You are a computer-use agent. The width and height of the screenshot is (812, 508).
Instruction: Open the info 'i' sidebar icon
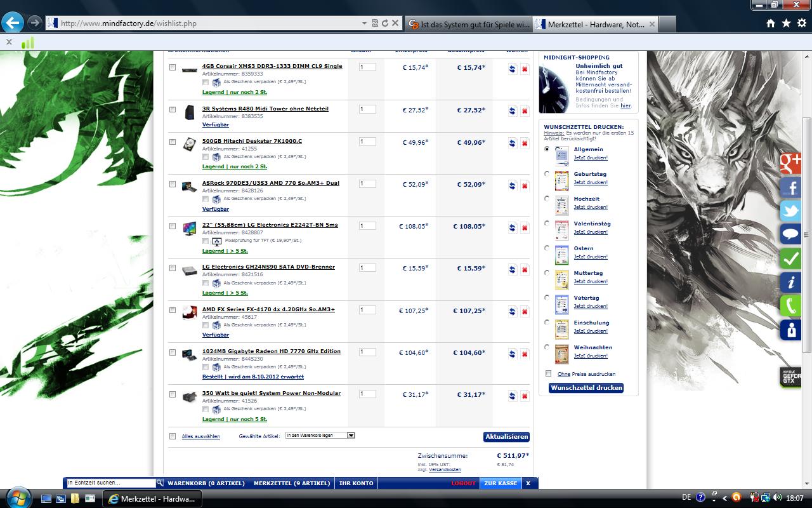tap(791, 283)
